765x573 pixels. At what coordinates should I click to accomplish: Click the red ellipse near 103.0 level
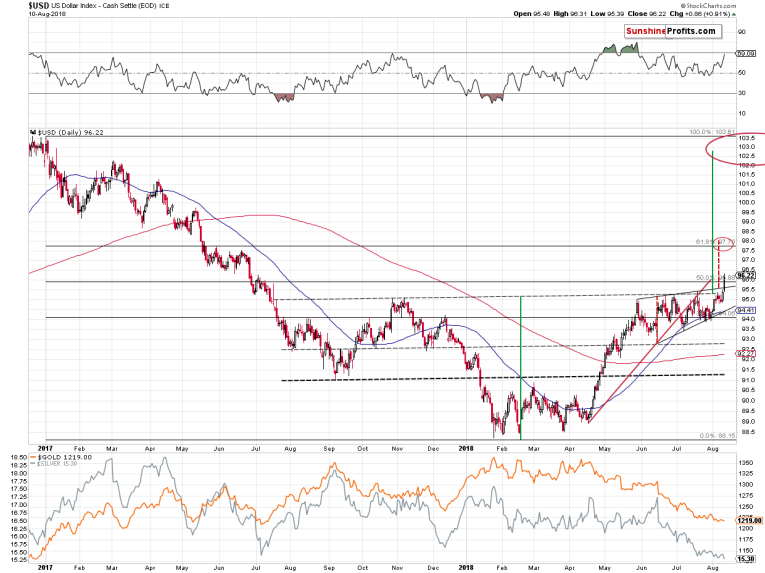pyautogui.click(x=735, y=151)
